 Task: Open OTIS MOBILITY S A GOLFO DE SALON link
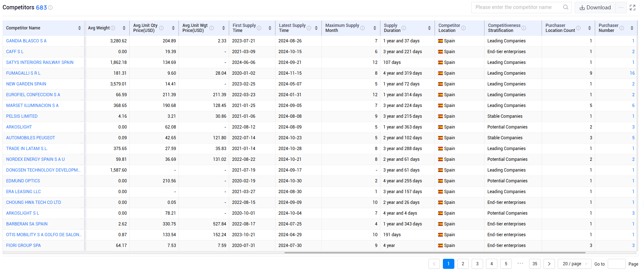(44, 235)
